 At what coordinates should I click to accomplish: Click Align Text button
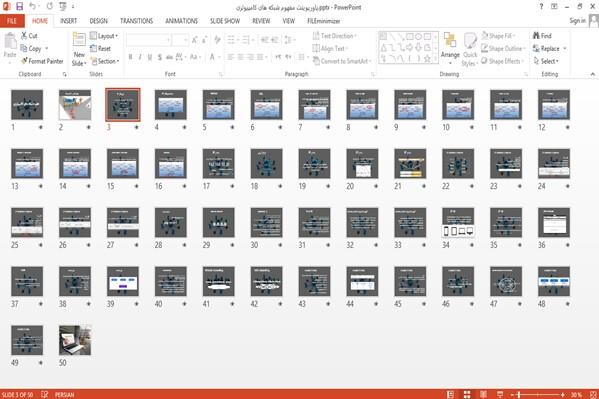330,49
